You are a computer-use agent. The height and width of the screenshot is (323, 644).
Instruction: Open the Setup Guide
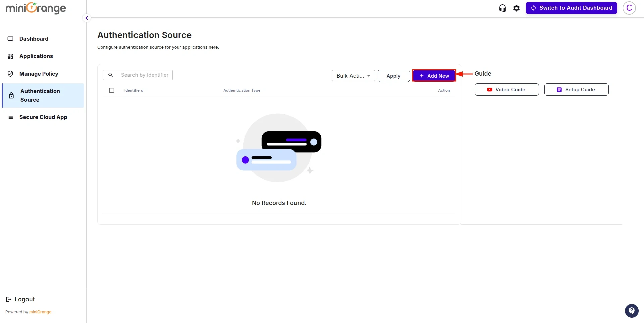(576, 89)
